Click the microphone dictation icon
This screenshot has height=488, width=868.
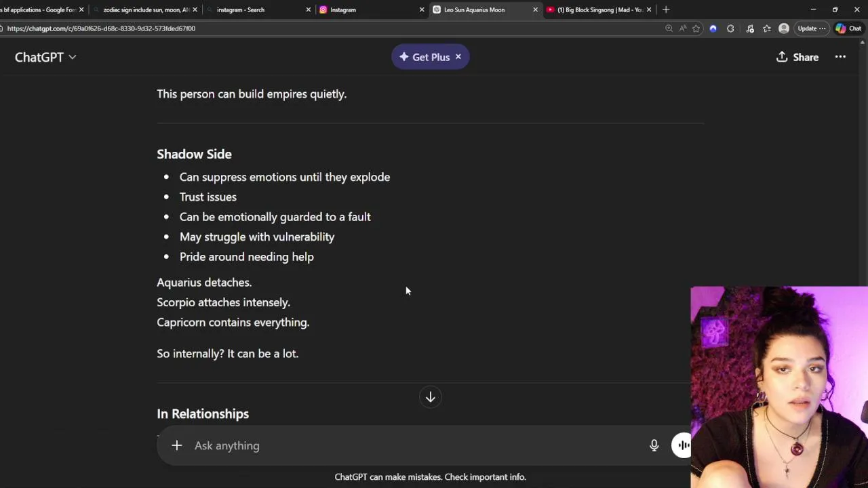tap(654, 445)
